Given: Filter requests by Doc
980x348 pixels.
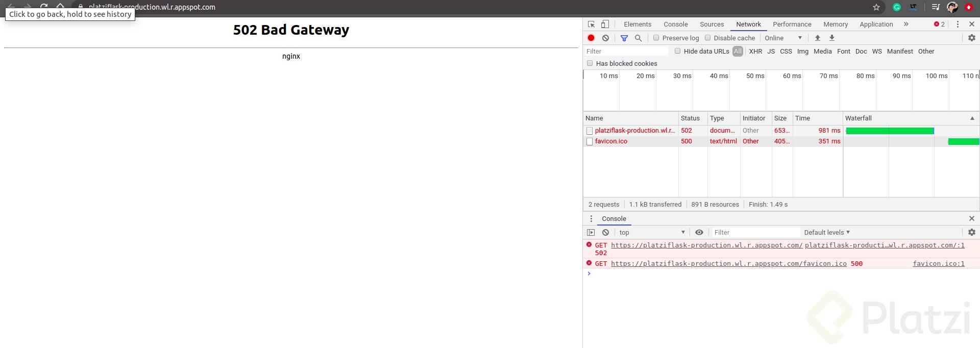Looking at the screenshot, I should click(x=861, y=52).
